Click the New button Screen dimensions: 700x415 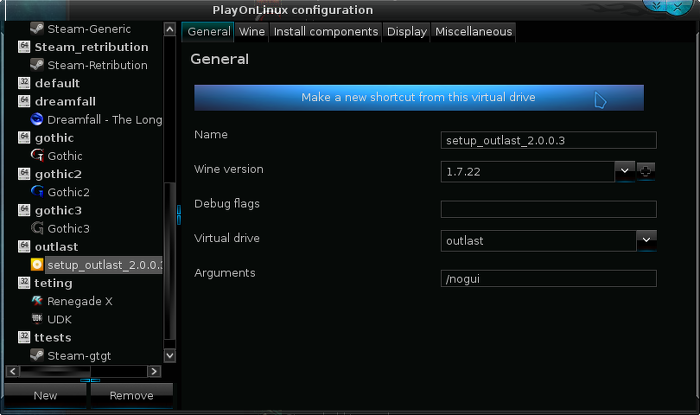coord(45,395)
